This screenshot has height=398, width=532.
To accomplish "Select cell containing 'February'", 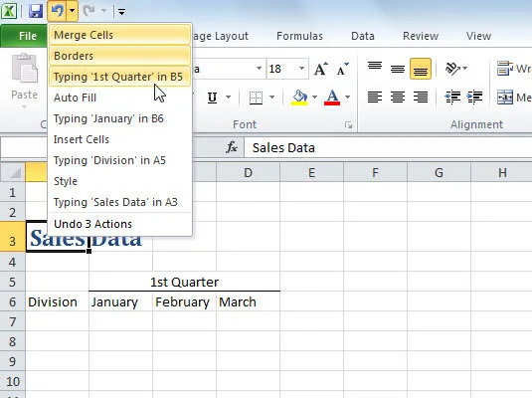I will point(184,301).
